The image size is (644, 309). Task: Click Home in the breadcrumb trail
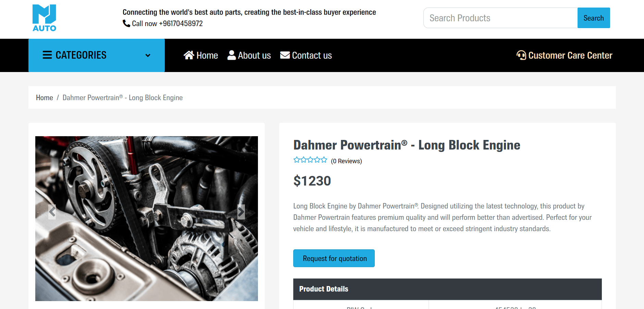pos(45,98)
